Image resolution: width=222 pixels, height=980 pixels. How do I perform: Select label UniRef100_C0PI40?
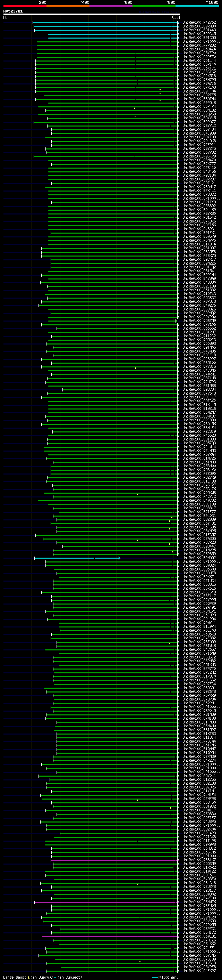tap(199, 64)
